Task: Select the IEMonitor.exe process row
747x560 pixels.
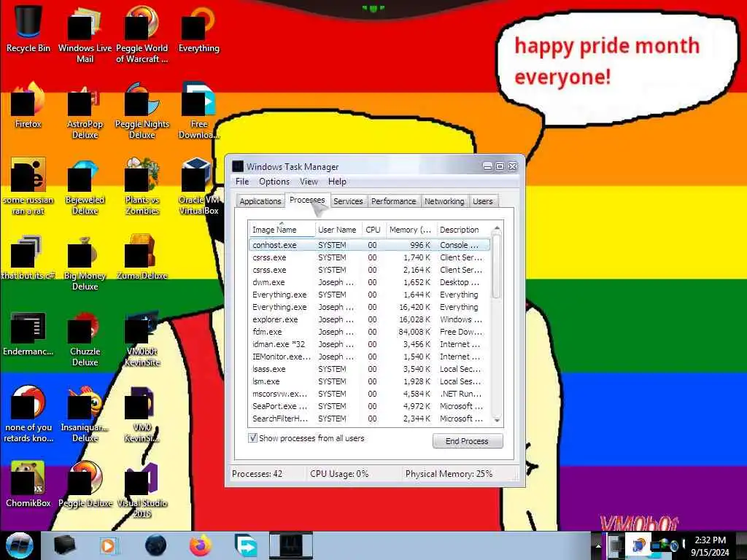Action: pos(369,356)
